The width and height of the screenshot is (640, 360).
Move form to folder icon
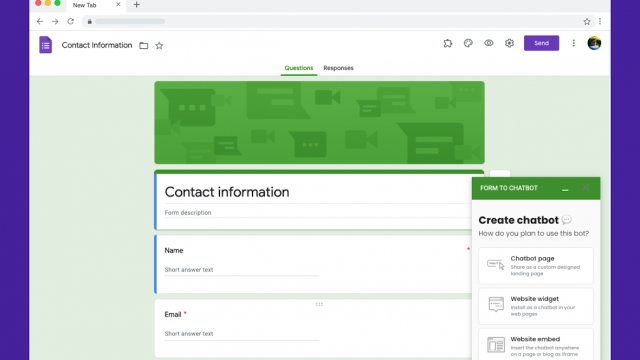(x=144, y=45)
